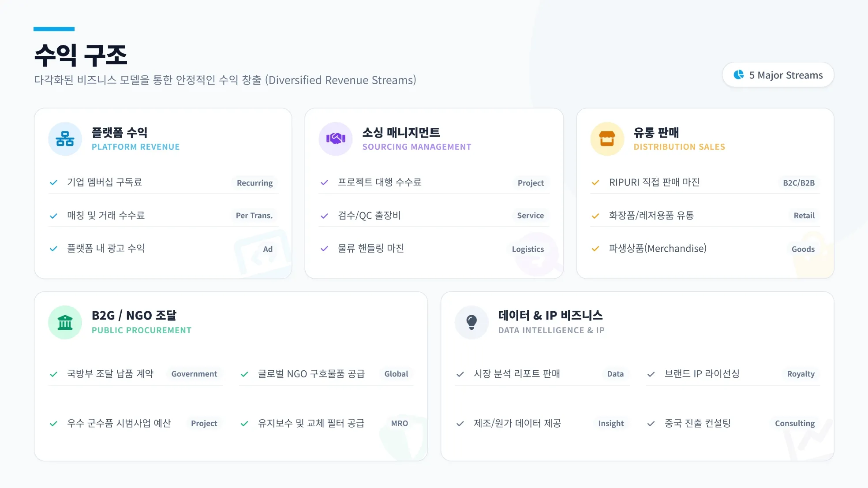The image size is (868, 488).
Task: Click the checkmark beside 검수/QC 출장비
Action: pyautogui.click(x=324, y=216)
